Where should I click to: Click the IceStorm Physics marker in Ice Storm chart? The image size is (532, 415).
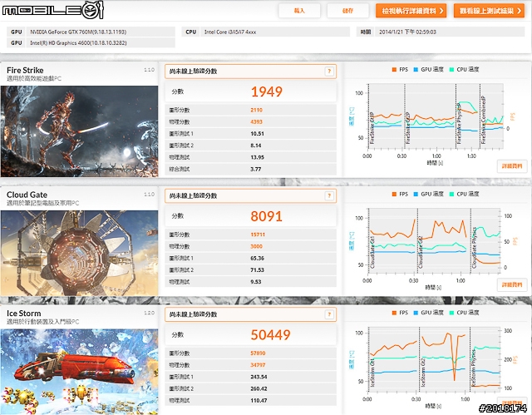(473, 368)
